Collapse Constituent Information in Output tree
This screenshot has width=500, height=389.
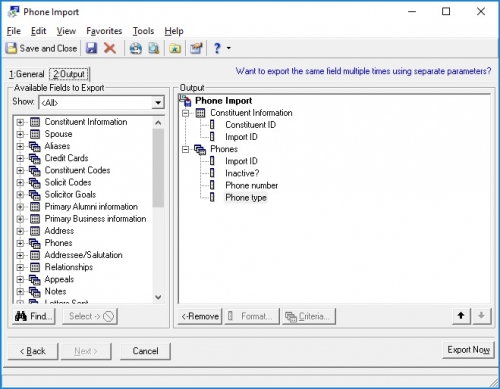tap(185, 113)
